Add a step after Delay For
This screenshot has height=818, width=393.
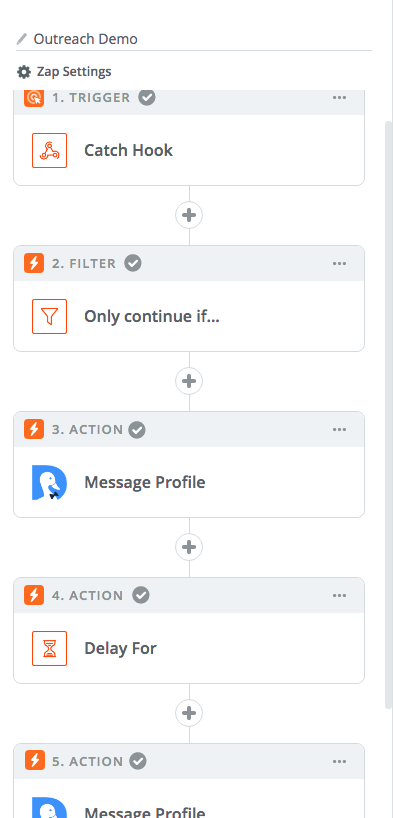pyautogui.click(x=189, y=713)
